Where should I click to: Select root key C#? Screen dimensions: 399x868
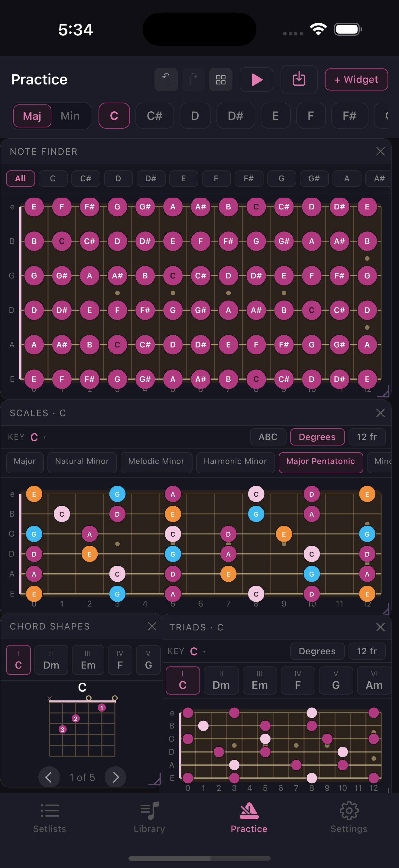tap(155, 116)
